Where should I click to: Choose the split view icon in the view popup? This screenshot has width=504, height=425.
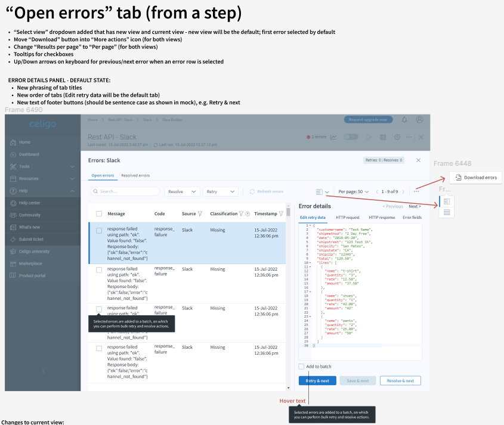point(447,201)
